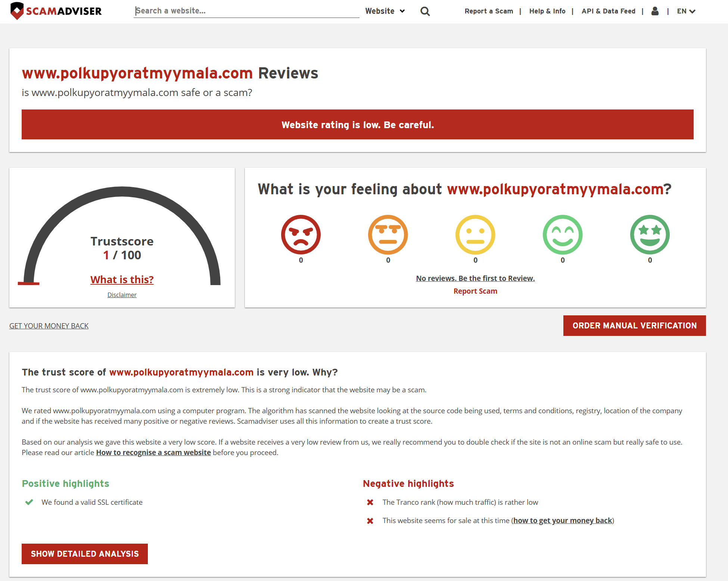
Task: Click the red X beside Tranco rank
Action: [x=370, y=502]
